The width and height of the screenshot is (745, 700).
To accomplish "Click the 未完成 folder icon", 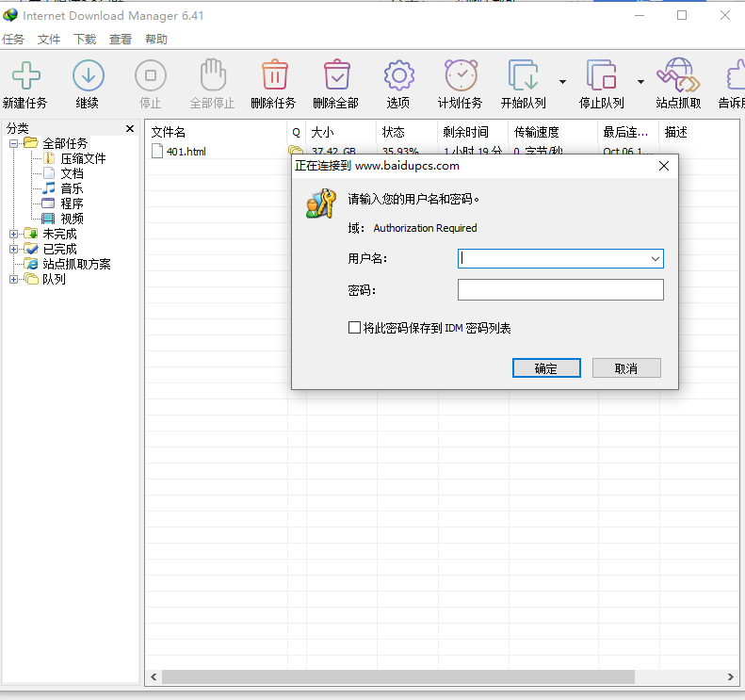I will click(31, 234).
